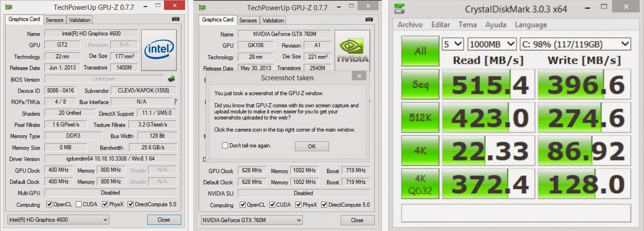Click the 512K write value 274.6
Screen dimensions: 644x231
[585, 118]
